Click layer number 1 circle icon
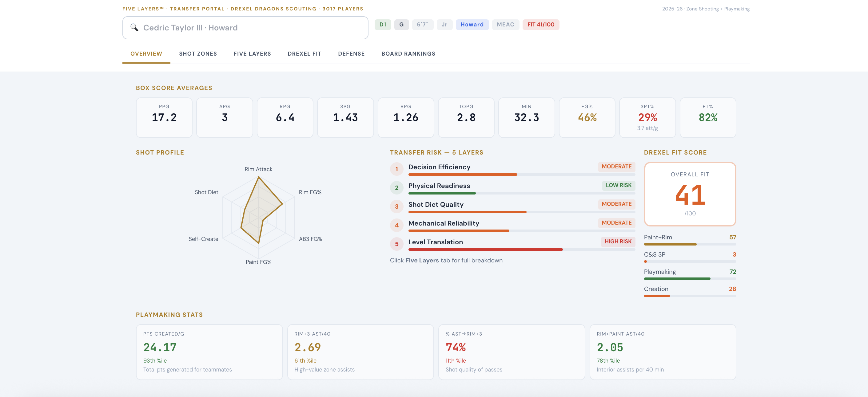The height and width of the screenshot is (397, 868). [x=396, y=169]
